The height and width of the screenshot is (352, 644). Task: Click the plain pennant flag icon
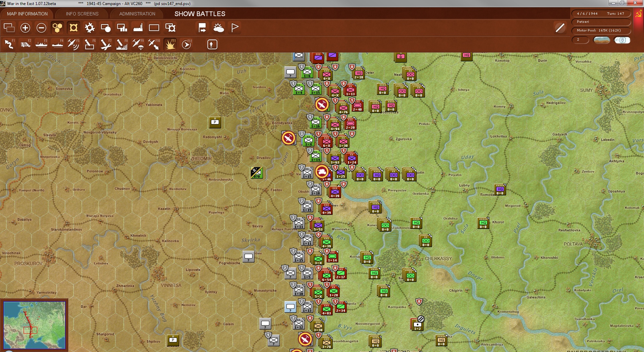(x=235, y=28)
